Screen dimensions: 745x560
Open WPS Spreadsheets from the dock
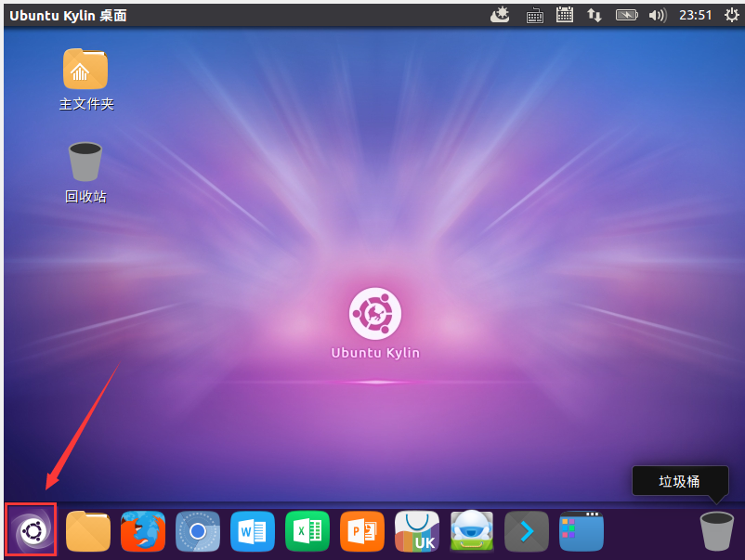(x=307, y=531)
